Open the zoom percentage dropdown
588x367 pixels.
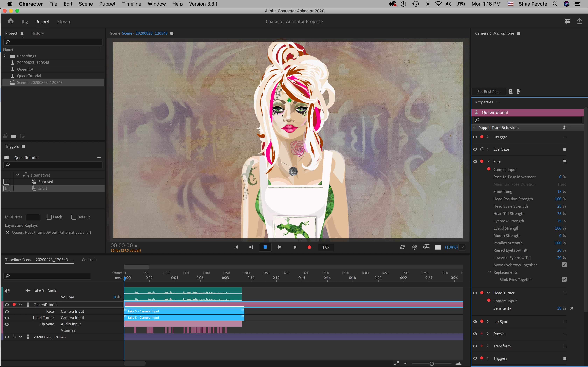[462, 247]
